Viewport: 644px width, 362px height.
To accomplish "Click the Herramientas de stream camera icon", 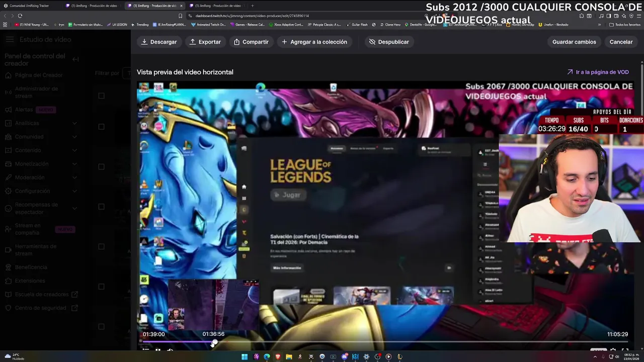I will (8, 250).
